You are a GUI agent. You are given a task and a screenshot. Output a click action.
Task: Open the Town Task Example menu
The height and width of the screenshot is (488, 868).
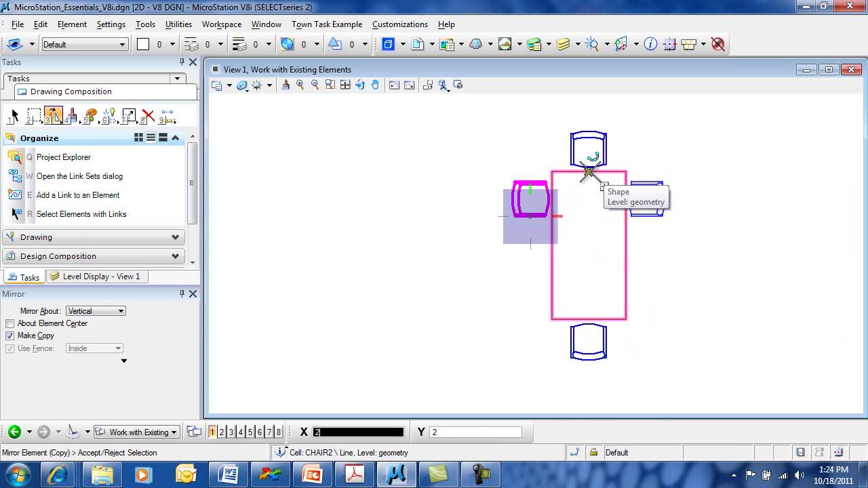click(x=327, y=24)
